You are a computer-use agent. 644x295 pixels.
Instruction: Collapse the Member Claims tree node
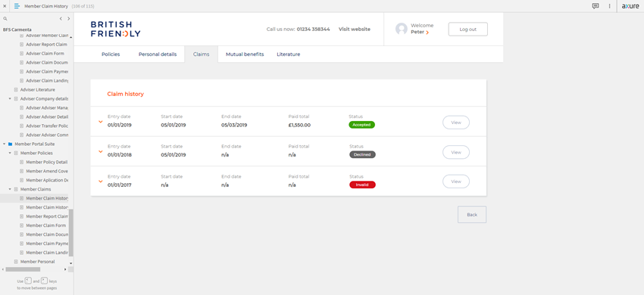coord(11,189)
